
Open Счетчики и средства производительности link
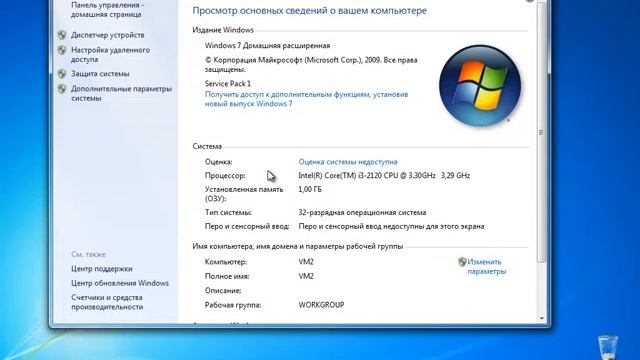(107, 302)
